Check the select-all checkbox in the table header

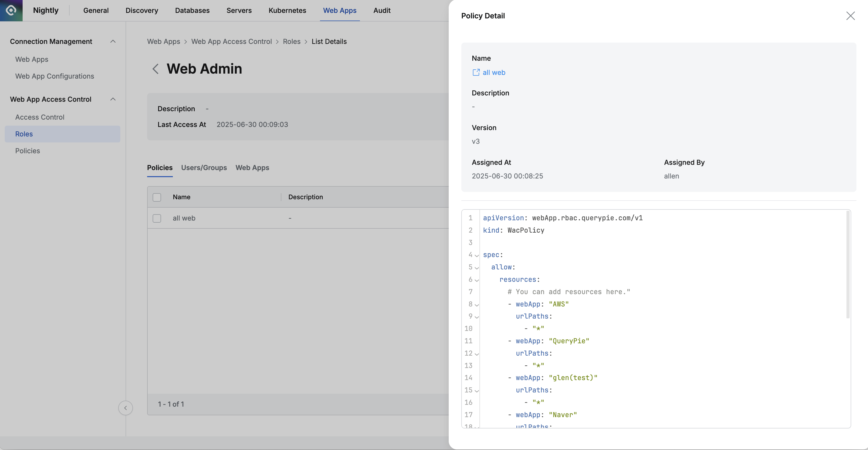[157, 197]
